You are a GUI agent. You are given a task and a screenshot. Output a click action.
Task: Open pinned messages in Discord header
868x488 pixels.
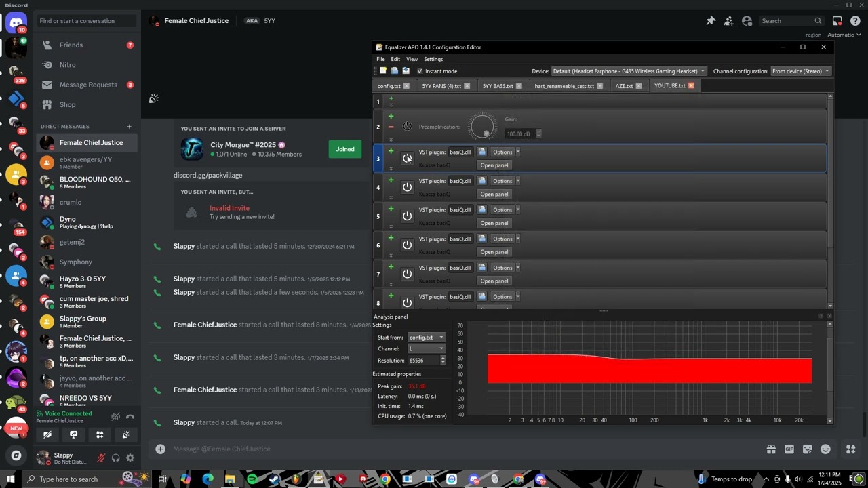pos(711,21)
